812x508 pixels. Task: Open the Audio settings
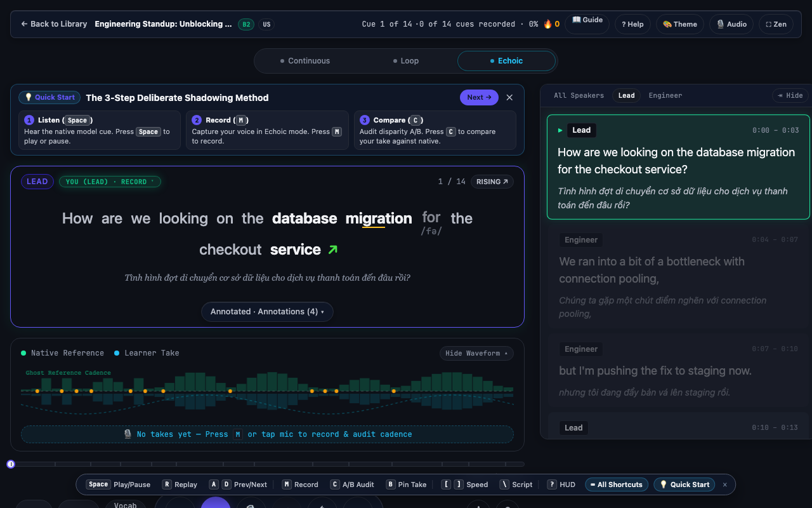[731, 24]
